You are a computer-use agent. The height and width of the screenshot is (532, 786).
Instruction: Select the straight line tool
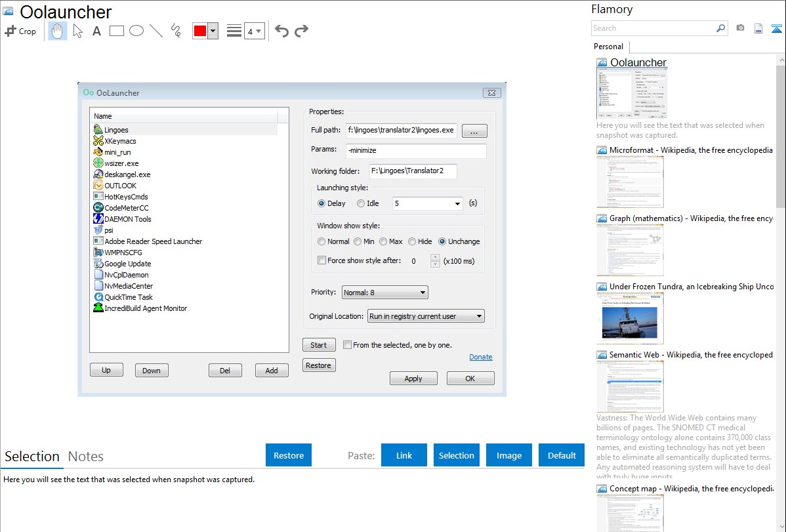pyautogui.click(x=156, y=31)
